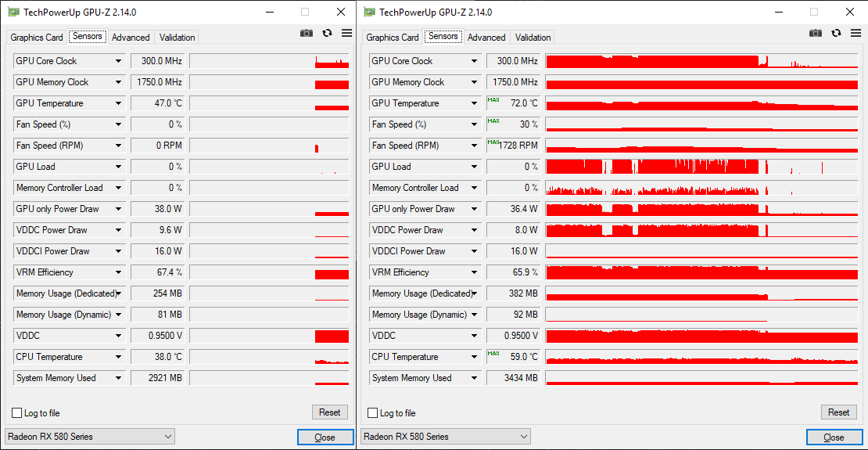868x450 pixels.
Task: Click GPU Load graph in right window
Action: click(x=701, y=167)
